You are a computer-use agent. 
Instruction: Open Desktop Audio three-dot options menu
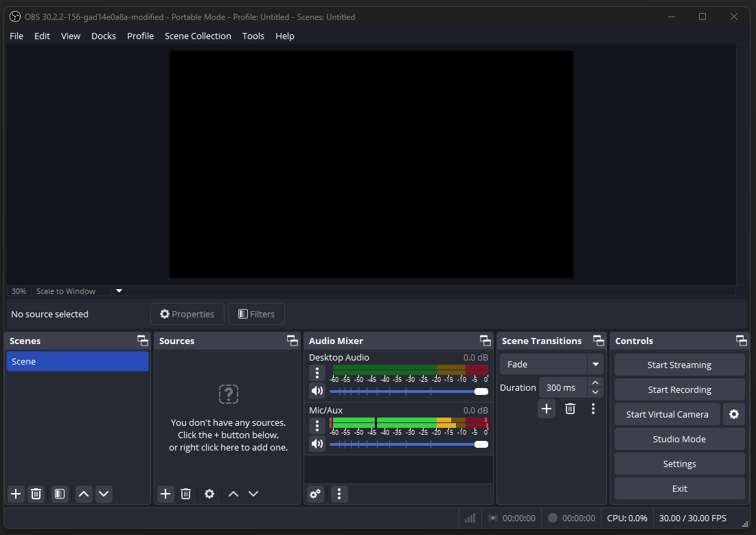[x=317, y=373]
